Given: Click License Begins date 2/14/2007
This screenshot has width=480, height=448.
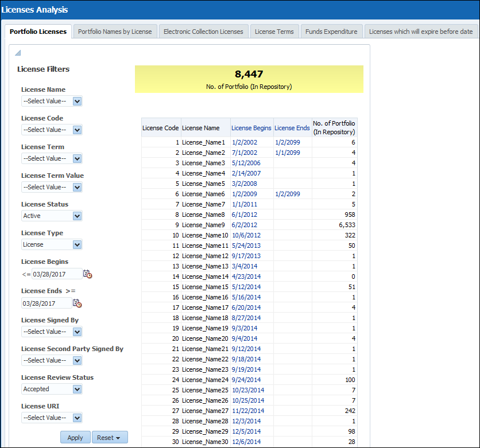Looking at the screenshot, I should (x=246, y=173).
